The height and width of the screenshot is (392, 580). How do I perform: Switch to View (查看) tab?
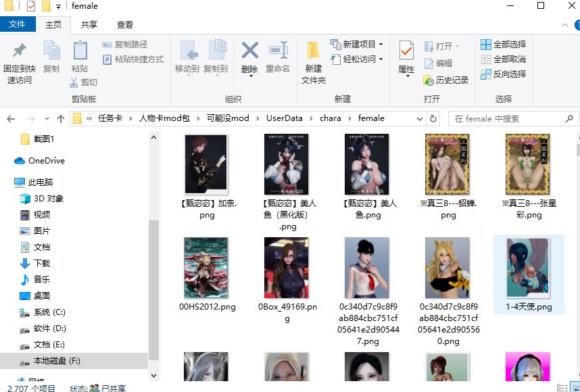pos(125,25)
